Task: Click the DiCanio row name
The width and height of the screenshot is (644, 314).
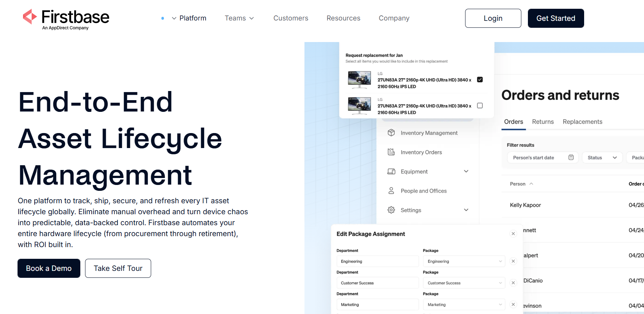Action: click(533, 281)
